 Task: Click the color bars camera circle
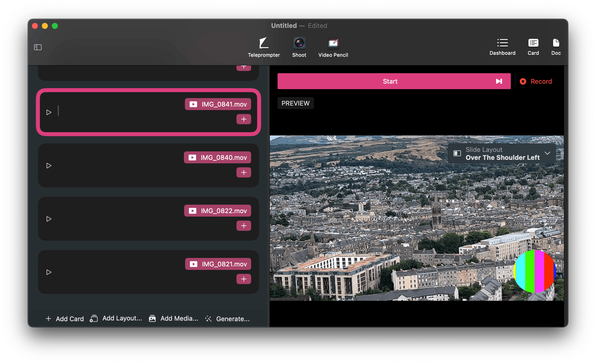pyautogui.click(x=535, y=271)
